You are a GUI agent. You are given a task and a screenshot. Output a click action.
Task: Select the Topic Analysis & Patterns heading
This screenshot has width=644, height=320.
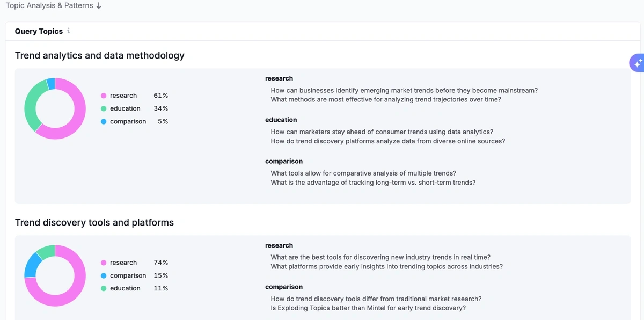pyautogui.click(x=49, y=5)
